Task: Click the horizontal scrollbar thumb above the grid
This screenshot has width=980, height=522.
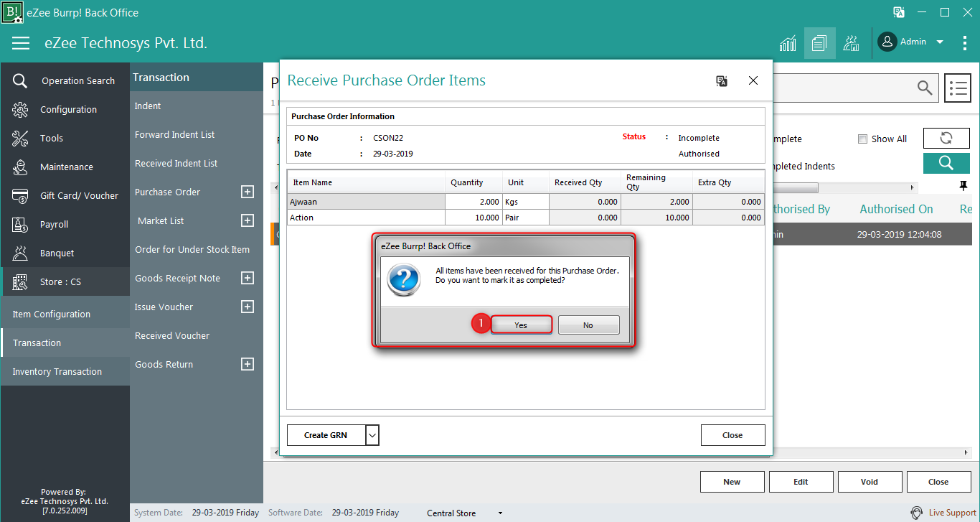Action: pos(796,187)
